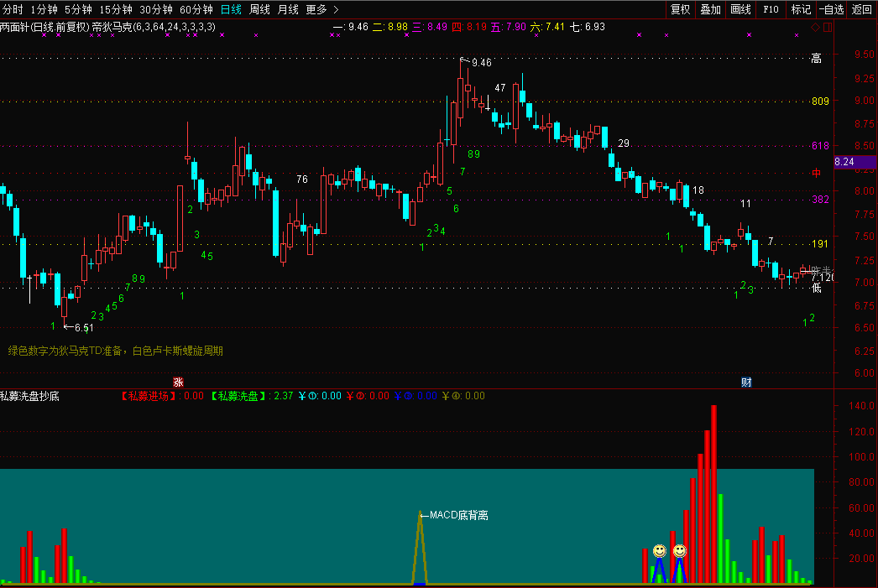Click the 【私募洗盘】 2.37 value label
Screen dimensions: 878x588
click(252, 396)
